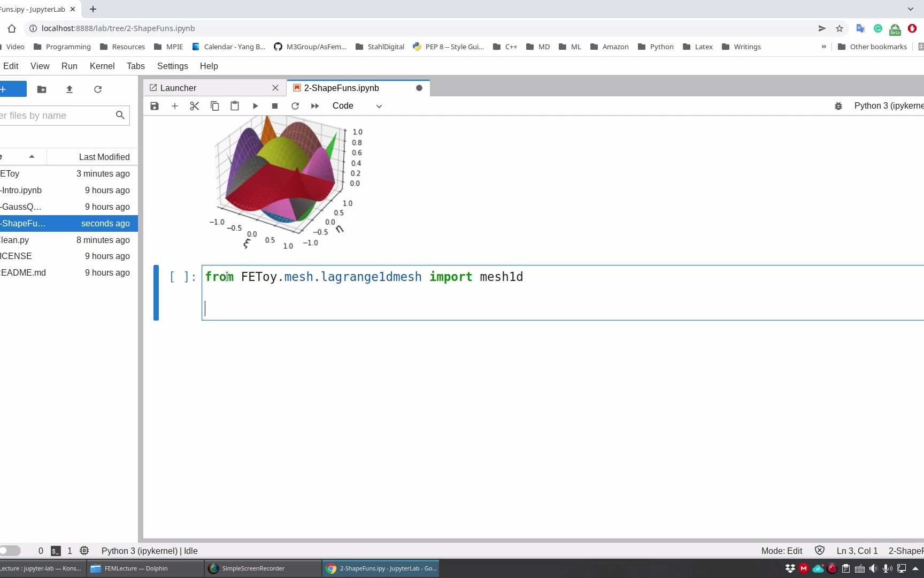Click the terminals count icon in status bar
The height and width of the screenshot is (578, 924).
point(56,551)
